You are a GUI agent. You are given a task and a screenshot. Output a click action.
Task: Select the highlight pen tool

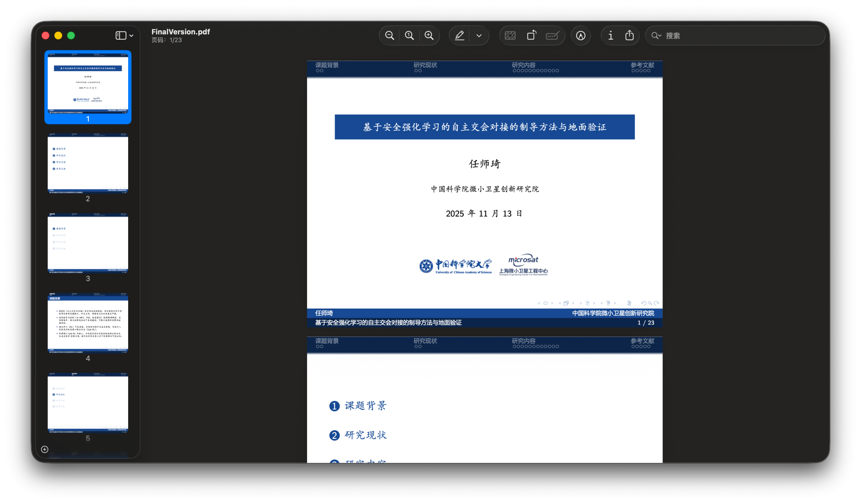459,36
